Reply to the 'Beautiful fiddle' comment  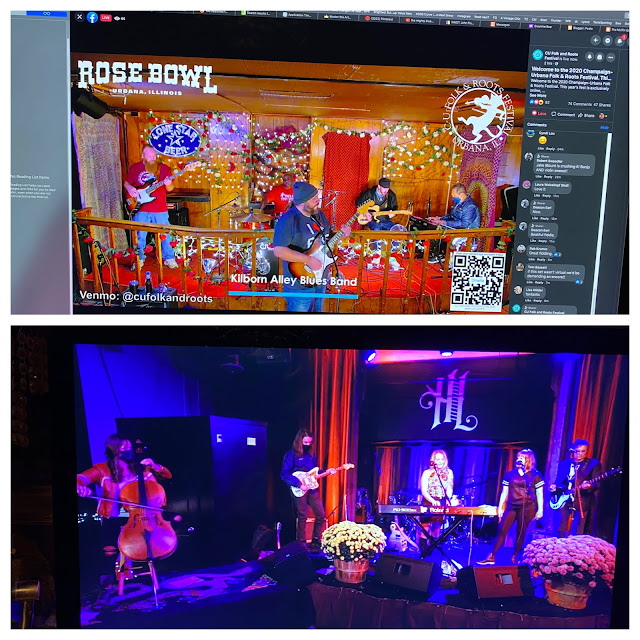point(542,241)
